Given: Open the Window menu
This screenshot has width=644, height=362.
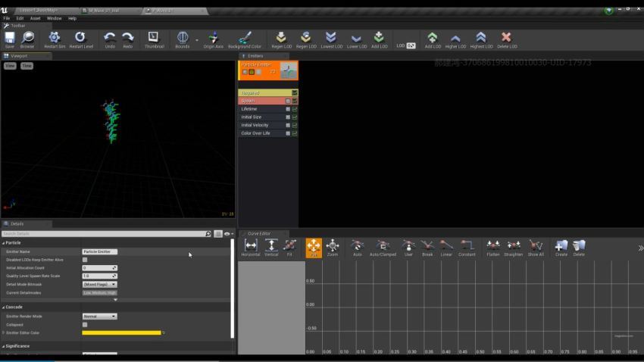Looking at the screenshot, I should pyautogui.click(x=54, y=18).
